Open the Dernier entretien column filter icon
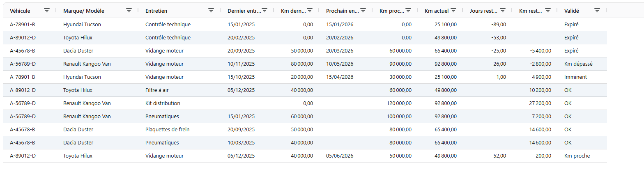 (x=264, y=11)
